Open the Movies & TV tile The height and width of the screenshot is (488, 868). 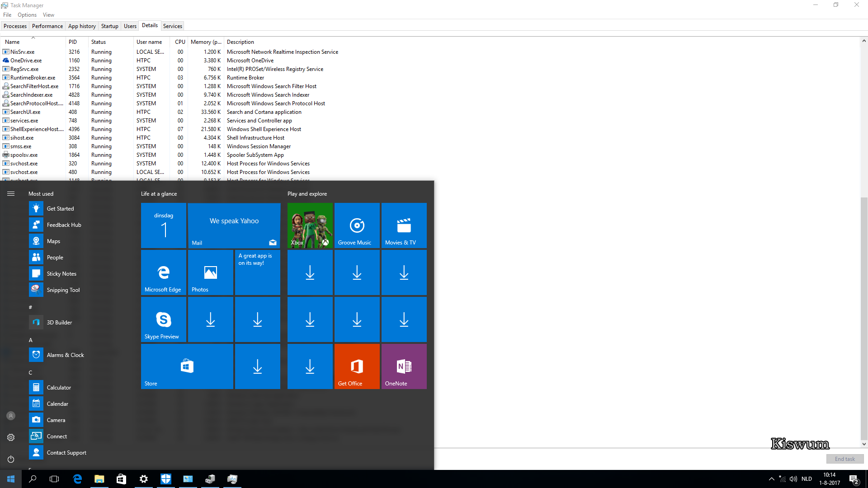(404, 225)
